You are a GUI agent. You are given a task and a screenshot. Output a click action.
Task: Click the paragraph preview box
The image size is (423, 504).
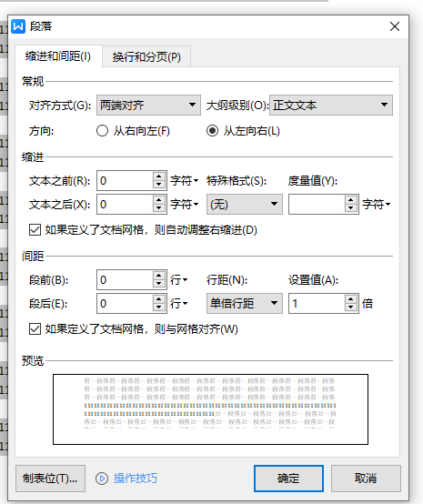point(210,409)
